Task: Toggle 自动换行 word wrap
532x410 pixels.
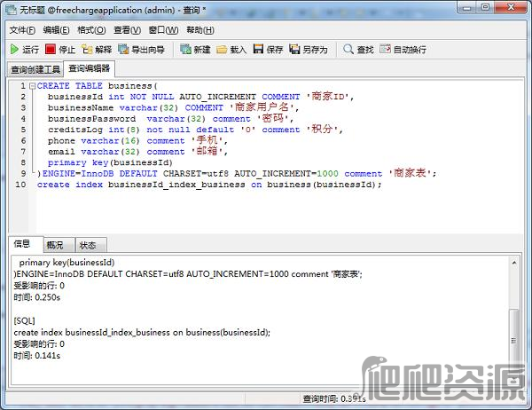Action: point(402,50)
